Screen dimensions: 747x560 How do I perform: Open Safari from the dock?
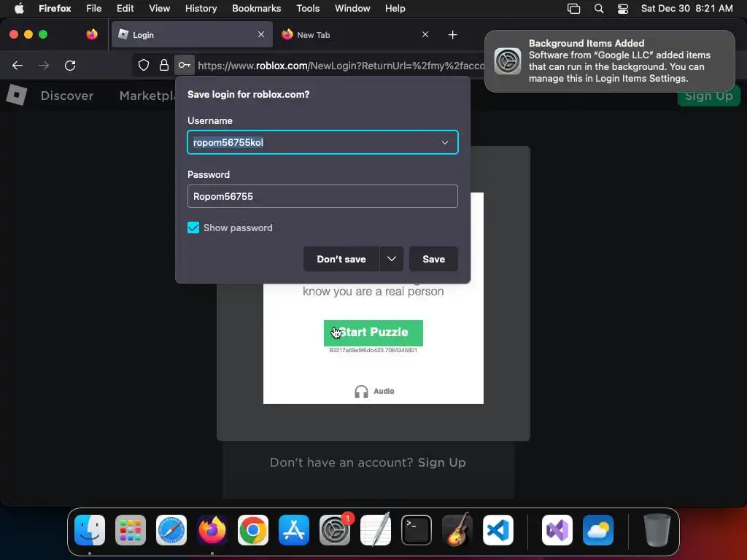click(x=171, y=530)
